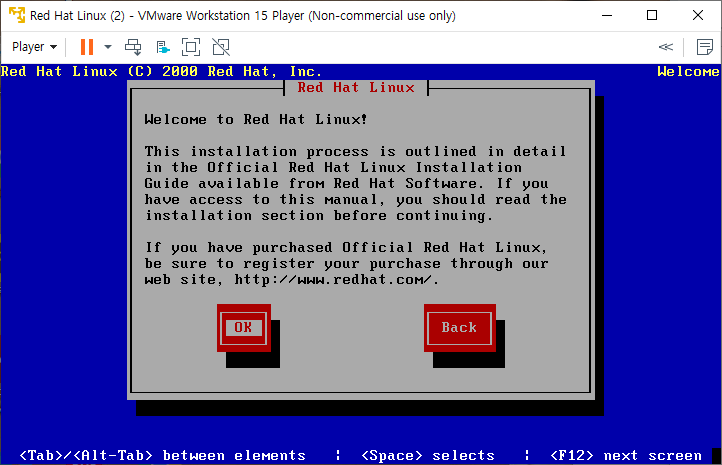Click the "Red Hat Linux" dialog title
This screenshot has height=465, width=722.
(x=356, y=87)
